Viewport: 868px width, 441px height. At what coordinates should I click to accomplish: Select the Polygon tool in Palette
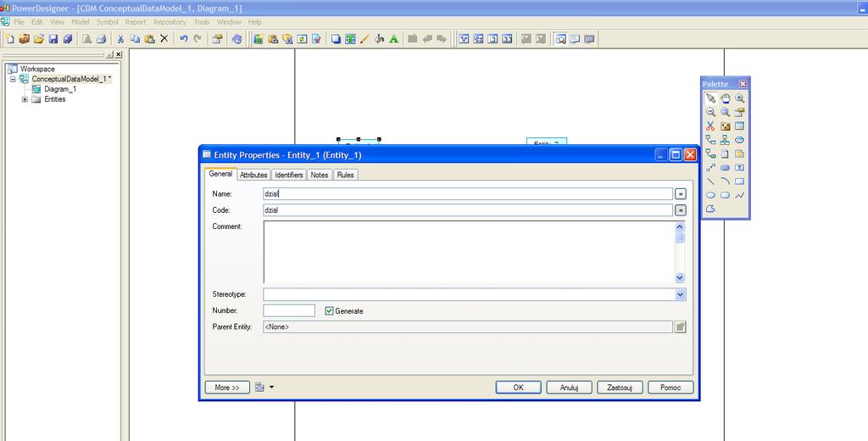pyautogui.click(x=710, y=209)
